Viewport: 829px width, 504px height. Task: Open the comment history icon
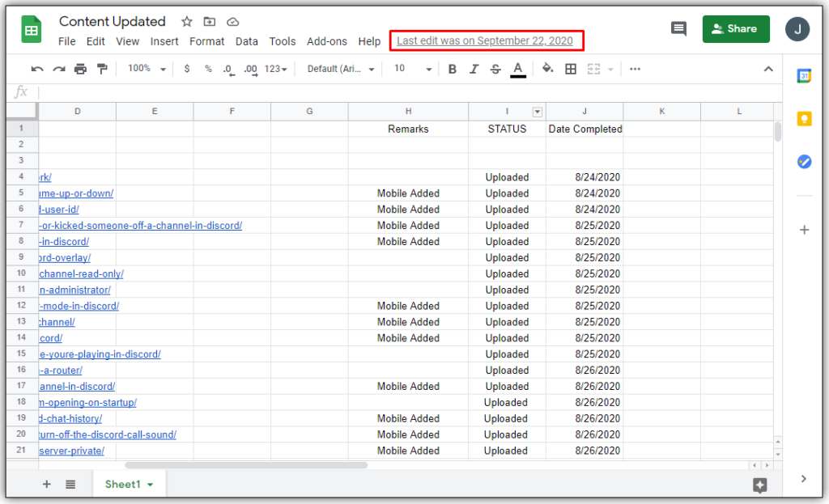(678, 28)
